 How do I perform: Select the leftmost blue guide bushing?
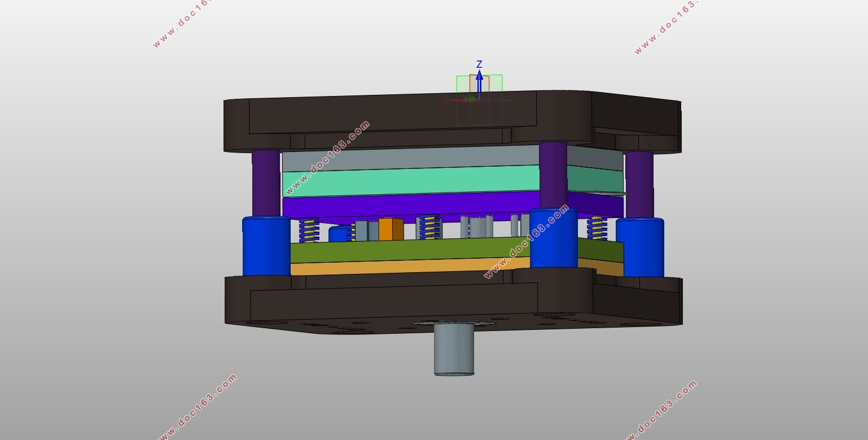tap(266, 246)
